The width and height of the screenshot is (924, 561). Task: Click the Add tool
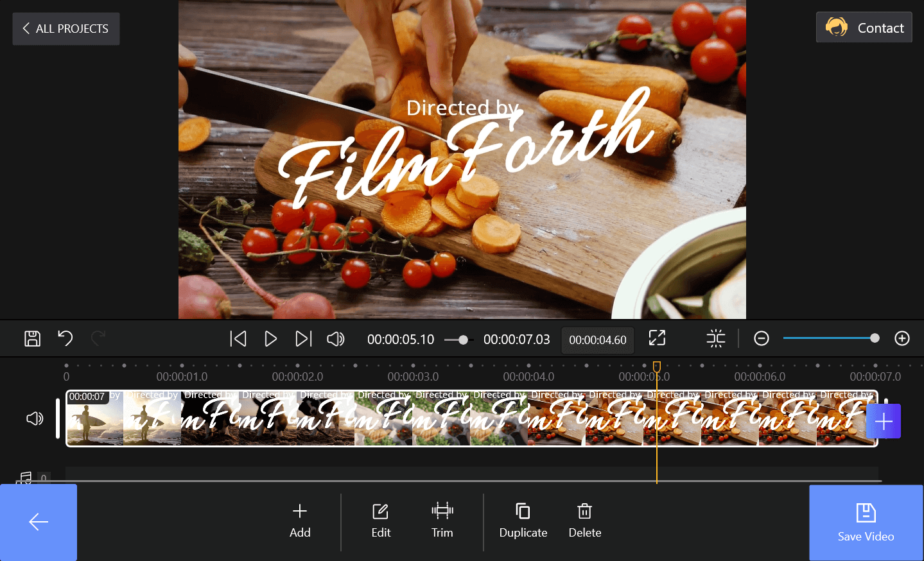300,521
